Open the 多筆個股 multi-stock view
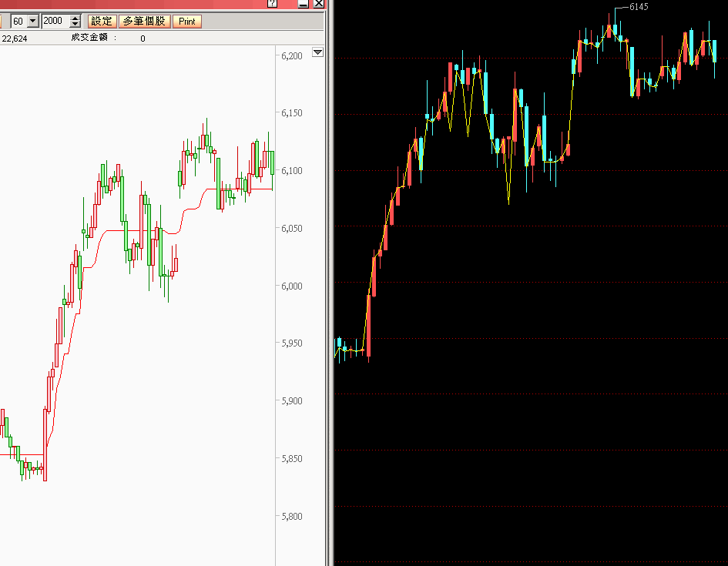The height and width of the screenshot is (566, 728). pos(143,21)
